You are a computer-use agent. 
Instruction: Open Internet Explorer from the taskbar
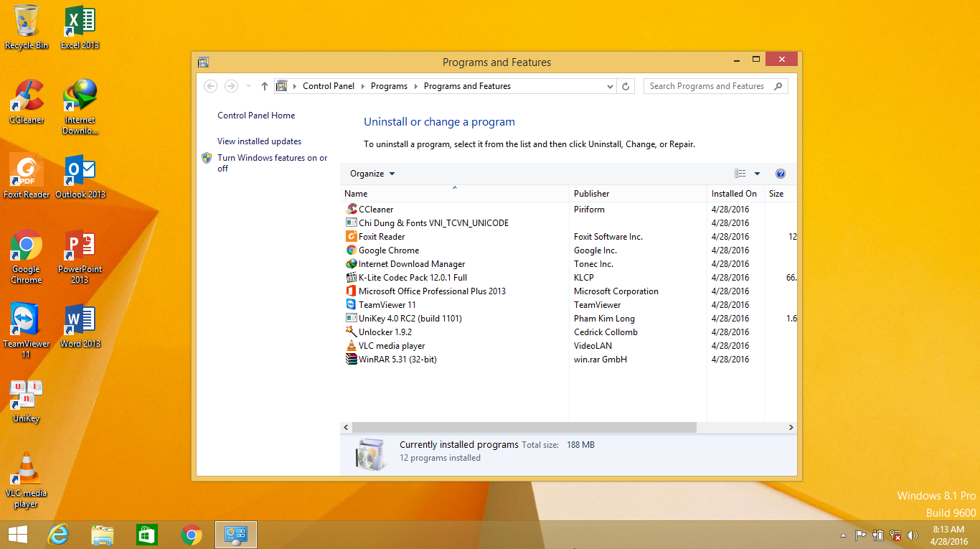point(58,535)
